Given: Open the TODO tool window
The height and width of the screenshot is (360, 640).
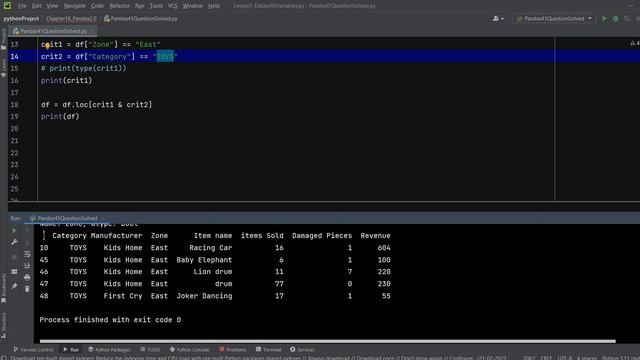Looking at the screenshot, I should (x=150, y=350).
